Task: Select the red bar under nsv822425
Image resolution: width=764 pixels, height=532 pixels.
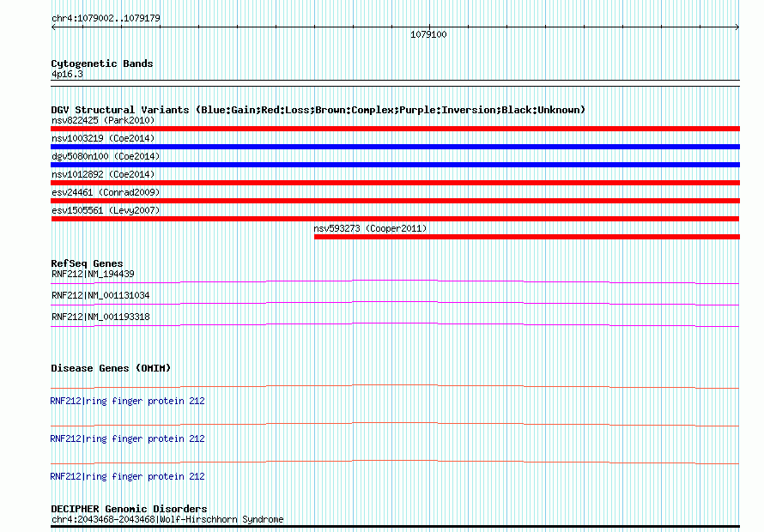Action: [395, 129]
